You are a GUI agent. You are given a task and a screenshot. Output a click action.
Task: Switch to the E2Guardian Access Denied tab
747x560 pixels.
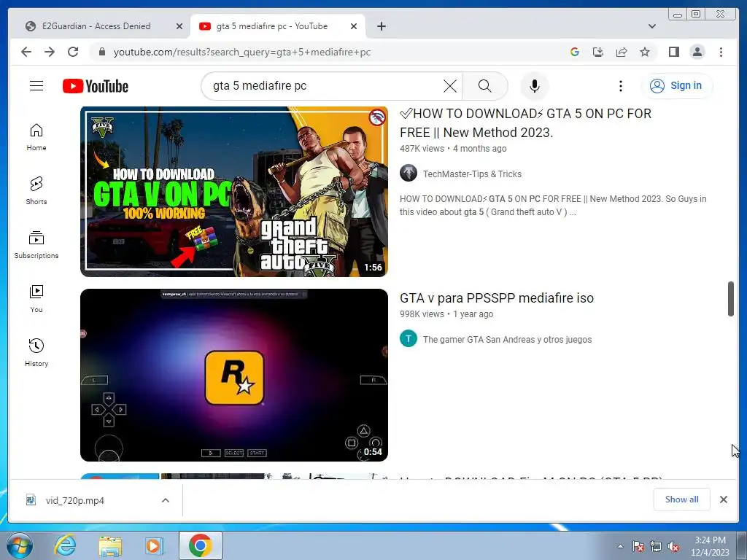(97, 26)
